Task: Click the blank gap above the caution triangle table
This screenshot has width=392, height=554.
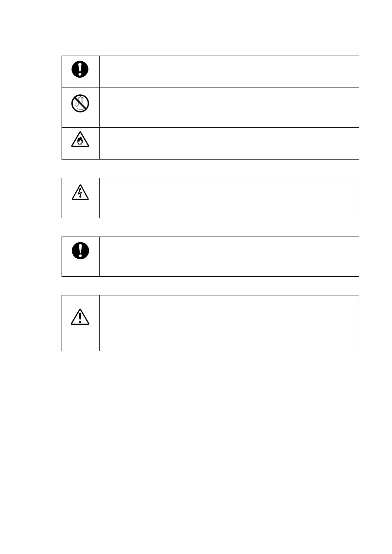Action: pos(210,286)
